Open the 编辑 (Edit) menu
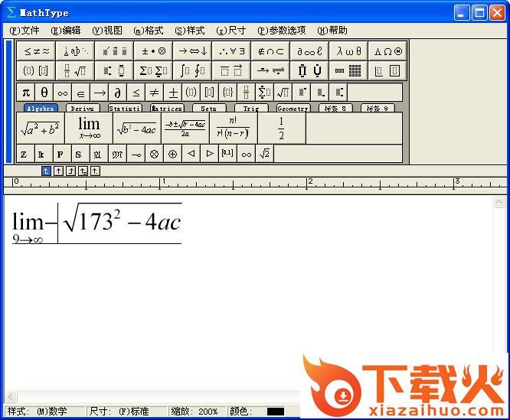 [x=66, y=31]
